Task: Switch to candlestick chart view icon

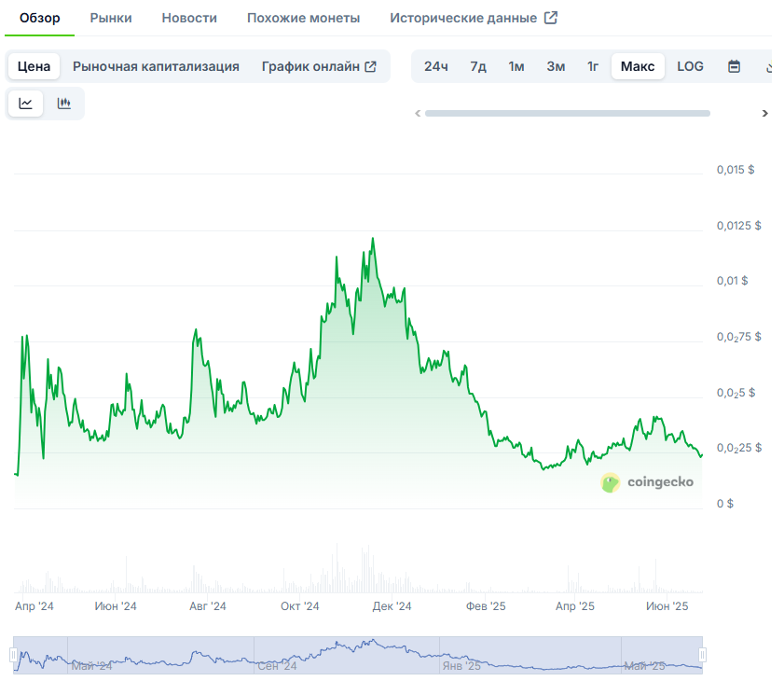Action: point(64,104)
